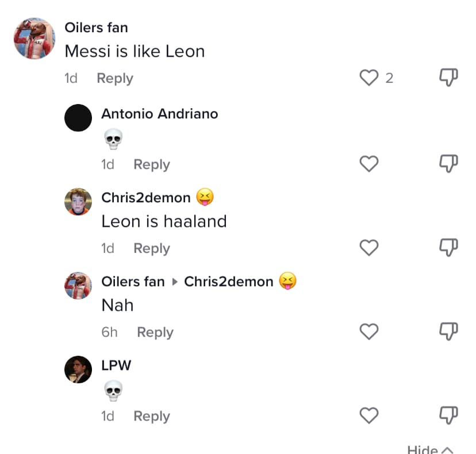Like LPW's skull emoji reply

(x=369, y=416)
